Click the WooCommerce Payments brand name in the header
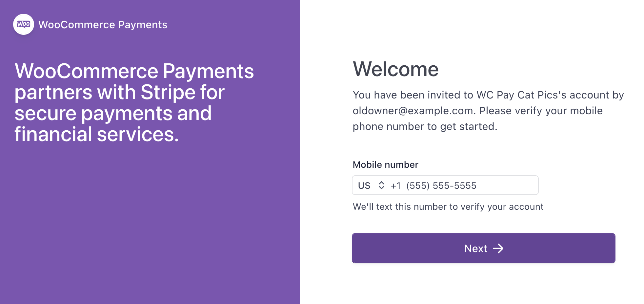644x304 pixels. pos(103,25)
